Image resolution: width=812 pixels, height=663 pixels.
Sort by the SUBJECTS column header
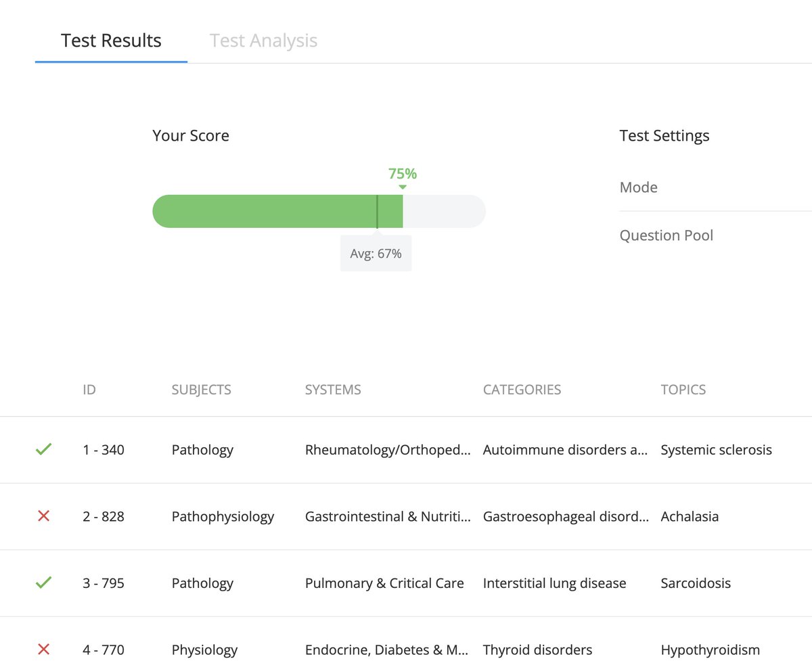[202, 390]
